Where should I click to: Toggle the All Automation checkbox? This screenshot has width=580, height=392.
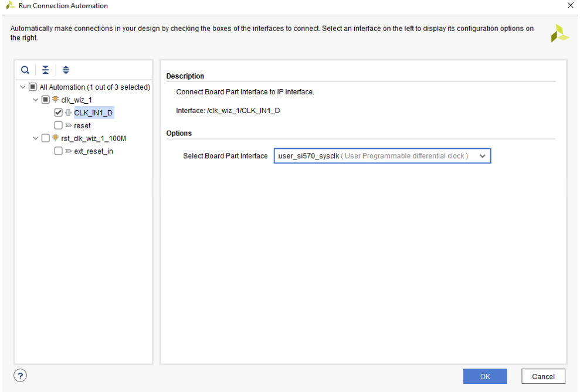pyautogui.click(x=33, y=87)
